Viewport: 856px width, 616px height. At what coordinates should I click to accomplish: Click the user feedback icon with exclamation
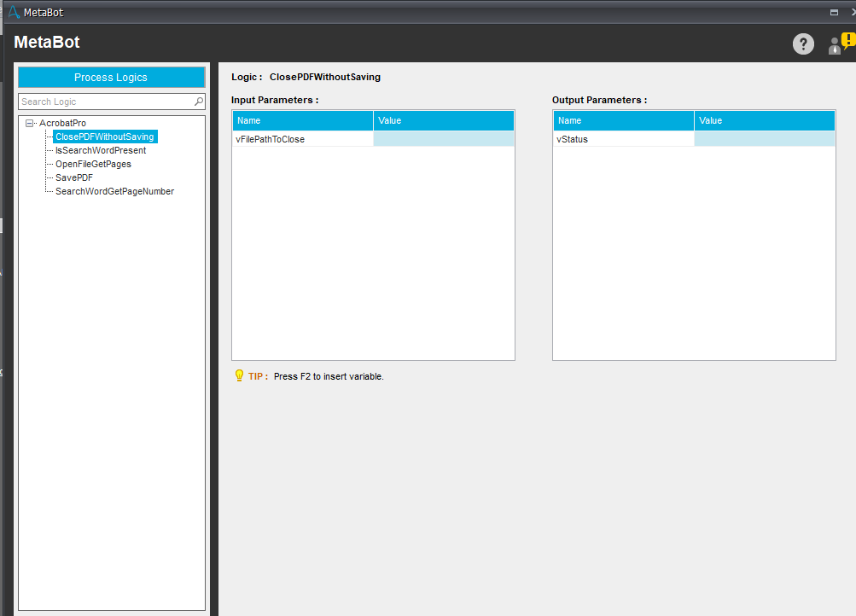[841, 44]
